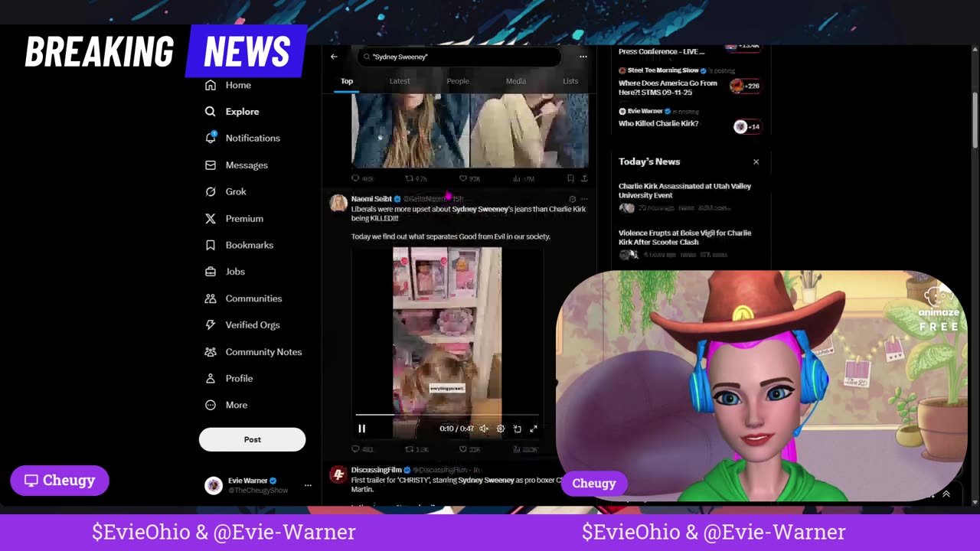
Task: Click the Post button
Action: [252, 439]
